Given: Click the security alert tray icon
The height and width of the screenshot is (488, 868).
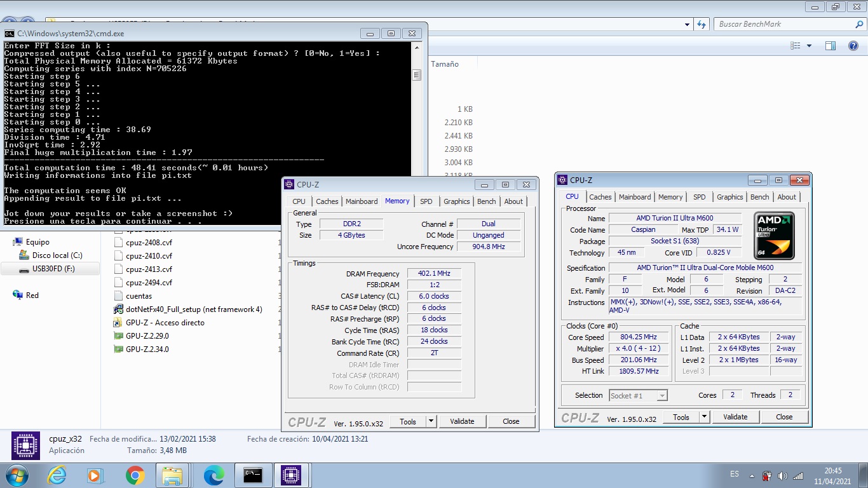Looking at the screenshot, I should coord(767,475).
